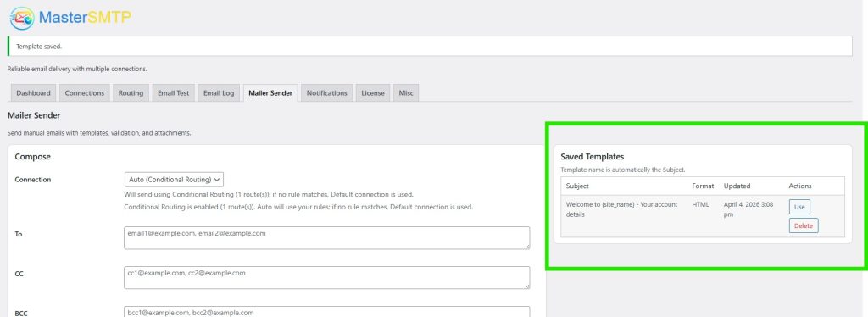Click the Mailer Sender page heading
Image resolution: width=868 pixels, height=317 pixels.
pos(34,115)
